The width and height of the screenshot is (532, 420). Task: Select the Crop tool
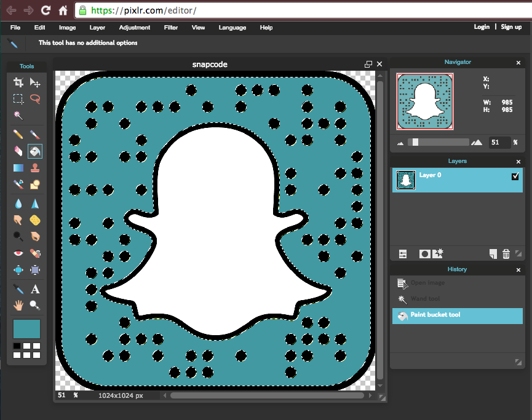[x=18, y=82]
